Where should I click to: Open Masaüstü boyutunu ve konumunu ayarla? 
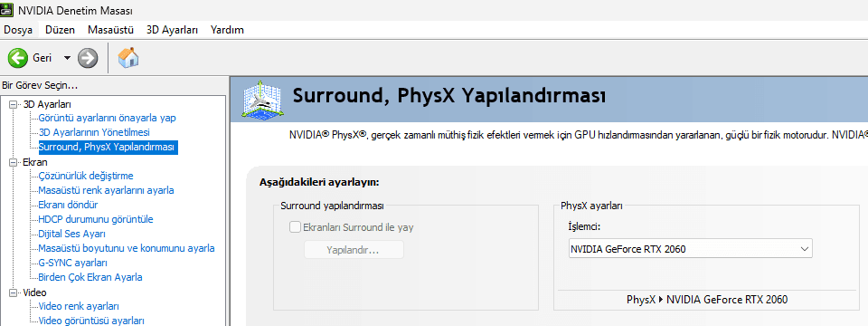127,248
